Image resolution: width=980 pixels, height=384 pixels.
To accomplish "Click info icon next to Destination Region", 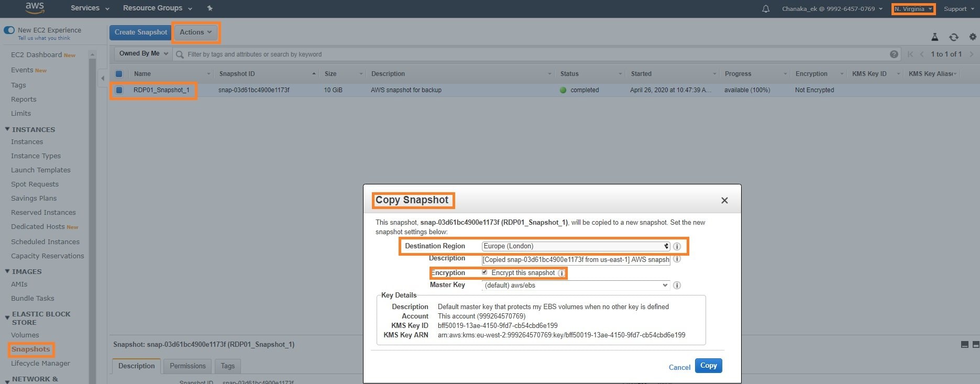I will point(677,246).
